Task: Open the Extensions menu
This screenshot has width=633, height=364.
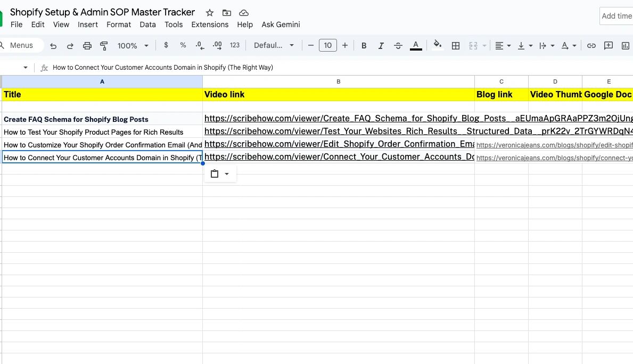Action: (x=210, y=24)
